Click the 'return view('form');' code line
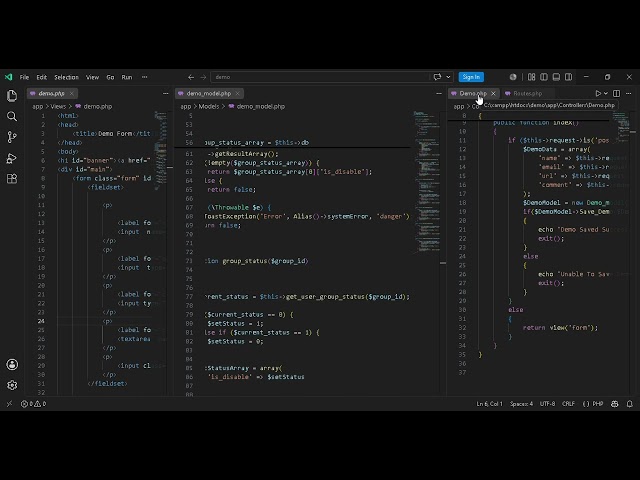 [x=560, y=328]
